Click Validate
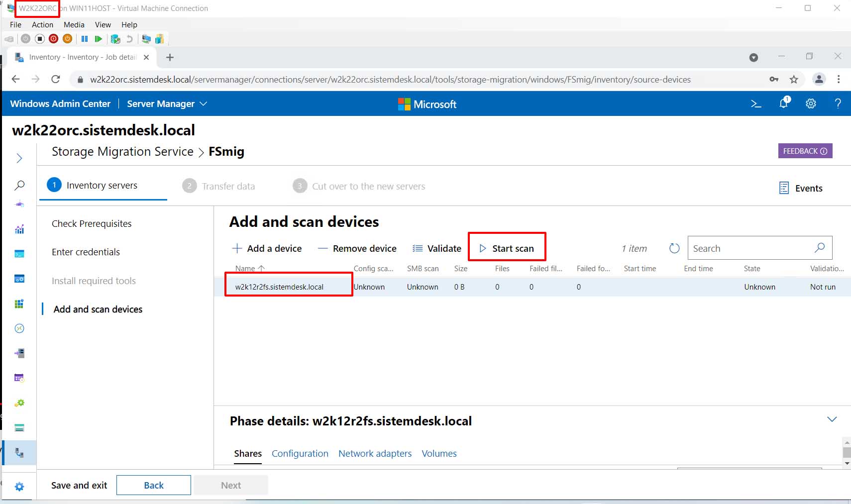This screenshot has height=504, width=851. (x=437, y=248)
